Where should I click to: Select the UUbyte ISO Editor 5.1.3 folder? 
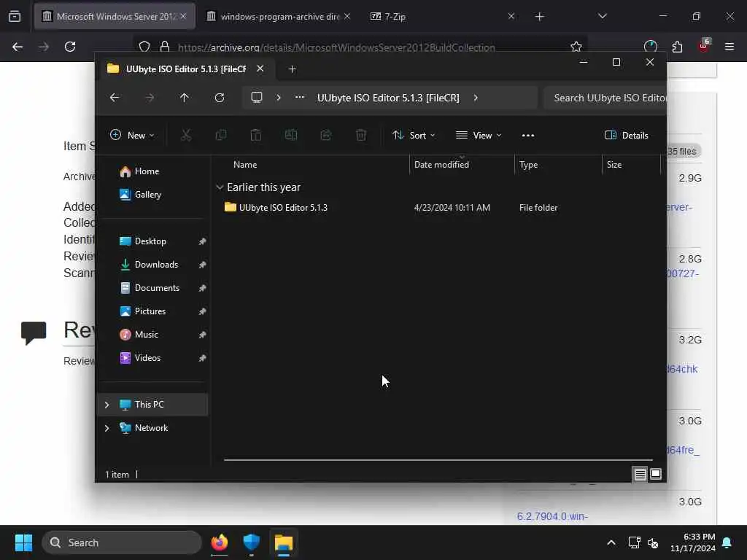283,208
